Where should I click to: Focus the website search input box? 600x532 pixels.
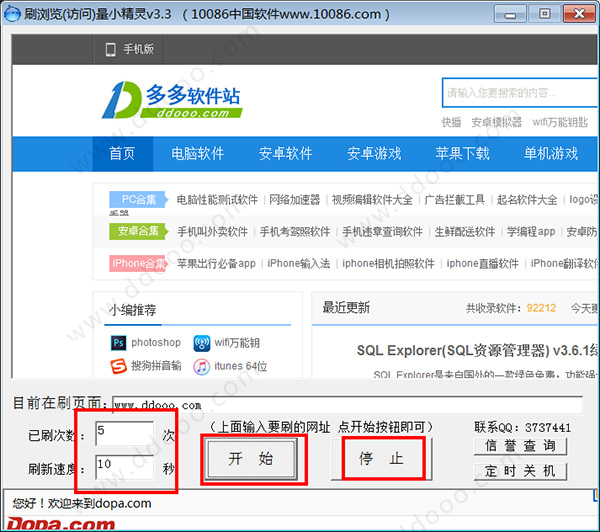pos(520,93)
